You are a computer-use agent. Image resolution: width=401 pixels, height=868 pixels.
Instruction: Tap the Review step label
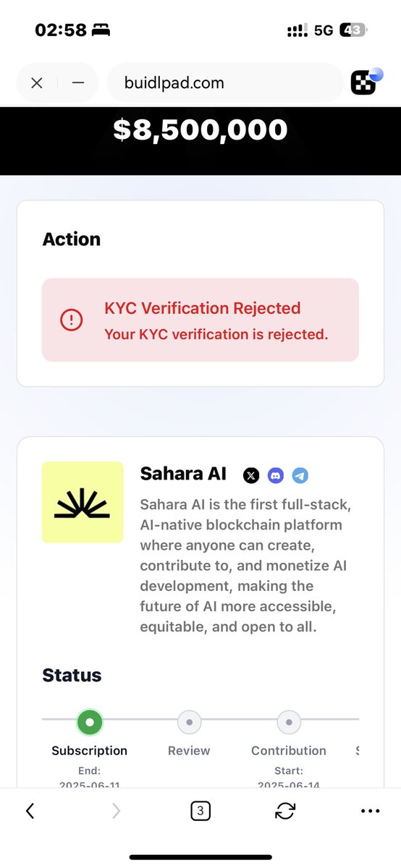(189, 750)
